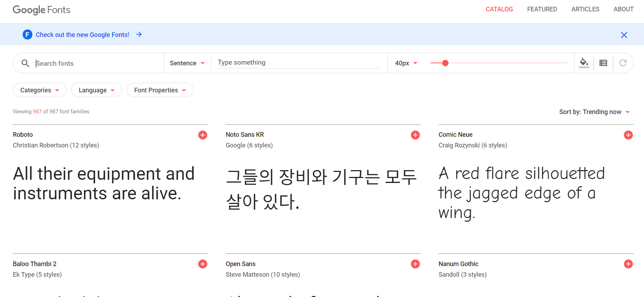644x297 pixels.
Task: Add Open Sans with its plus button
Action: click(x=415, y=264)
